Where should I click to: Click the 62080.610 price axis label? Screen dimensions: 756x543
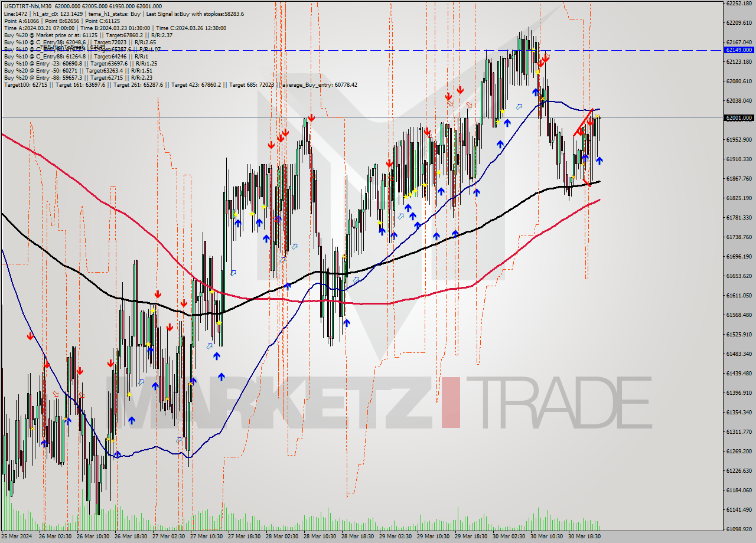739,81
